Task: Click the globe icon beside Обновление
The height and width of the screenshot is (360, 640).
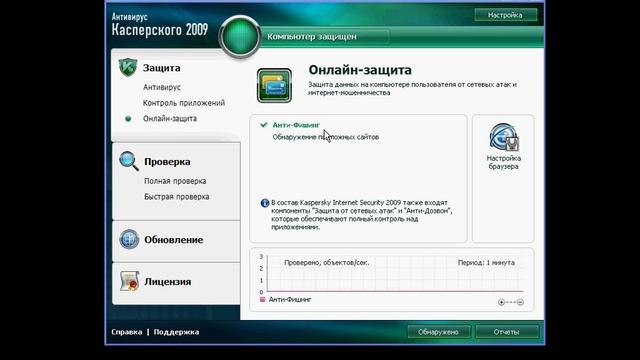Action: coord(129,239)
